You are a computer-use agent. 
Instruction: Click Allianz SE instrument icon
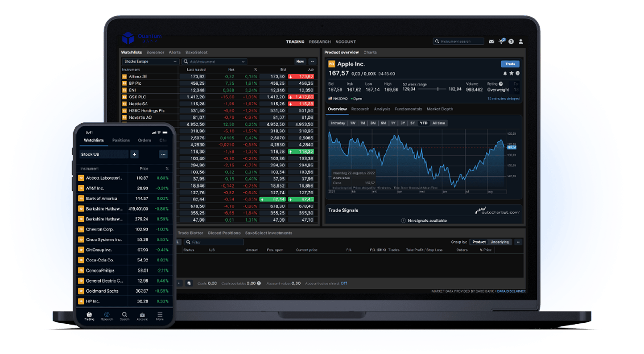click(x=125, y=76)
